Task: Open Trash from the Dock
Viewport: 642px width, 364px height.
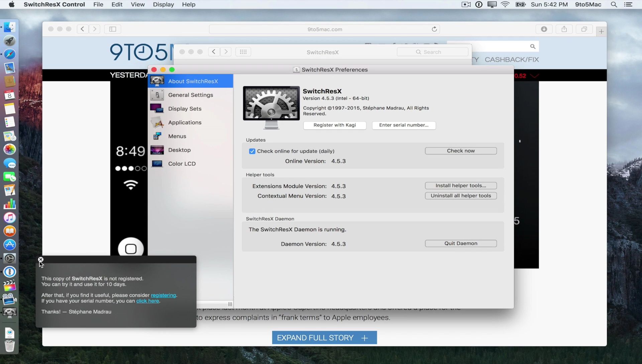Action: pyautogui.click(x=10, y=346)
